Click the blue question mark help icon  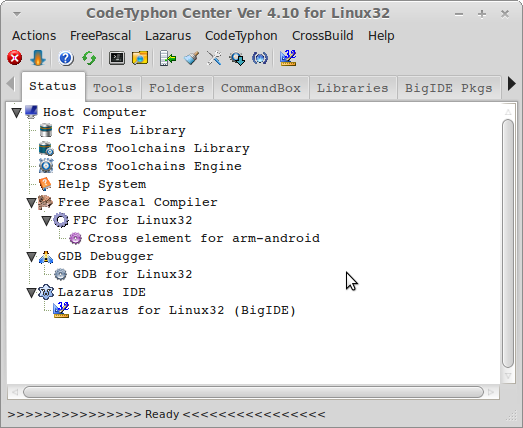(x=66, y=58)
